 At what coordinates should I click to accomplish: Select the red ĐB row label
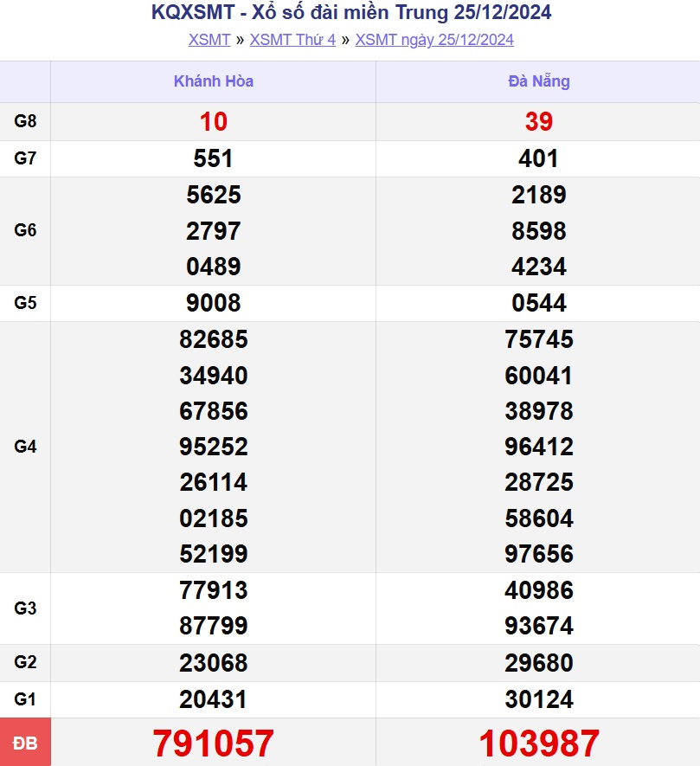[x=25, y=743]
